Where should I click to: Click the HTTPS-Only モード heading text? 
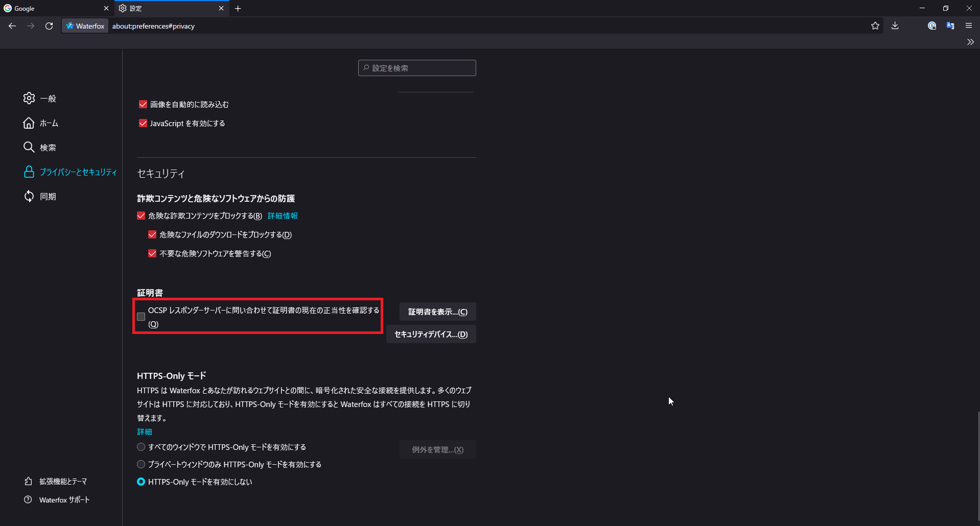[x=172, y=376]
